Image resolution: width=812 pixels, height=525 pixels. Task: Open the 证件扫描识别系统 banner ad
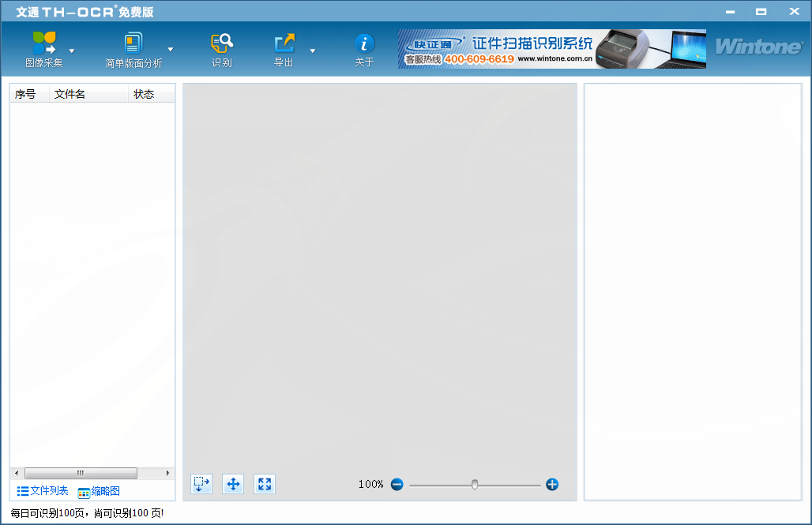click(551, 49)
